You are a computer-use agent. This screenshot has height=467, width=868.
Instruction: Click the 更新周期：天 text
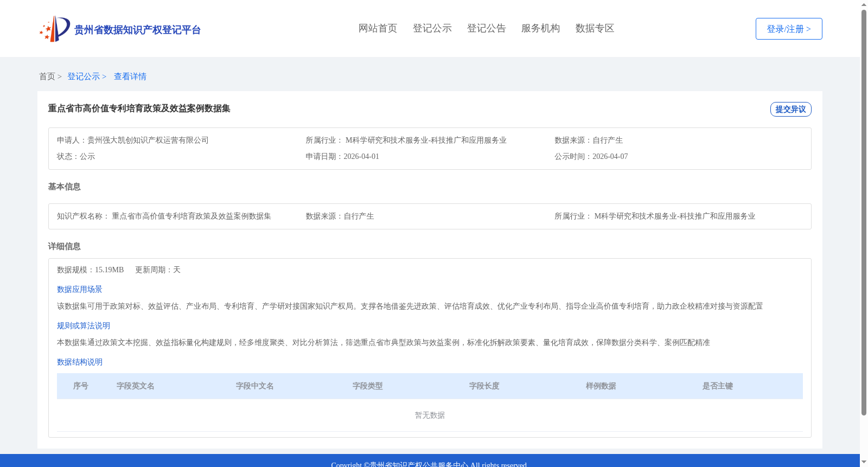click(x=158, y=270)
